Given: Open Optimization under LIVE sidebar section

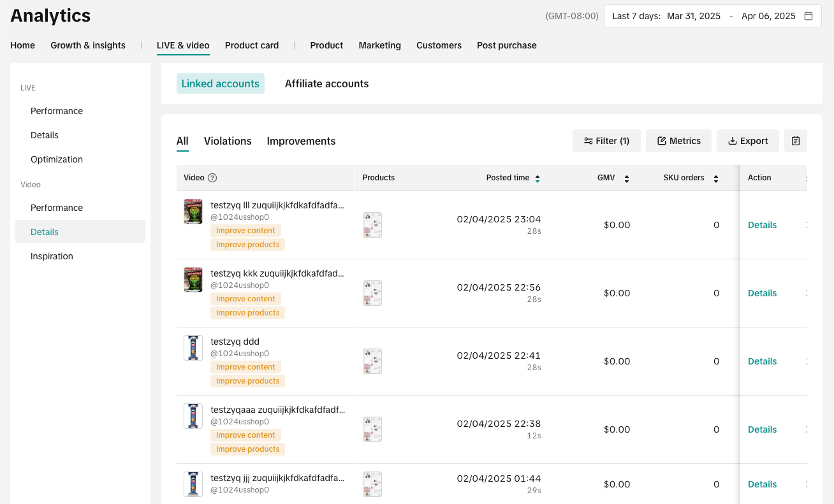Looking at the screenshot, I should point(57,159).
